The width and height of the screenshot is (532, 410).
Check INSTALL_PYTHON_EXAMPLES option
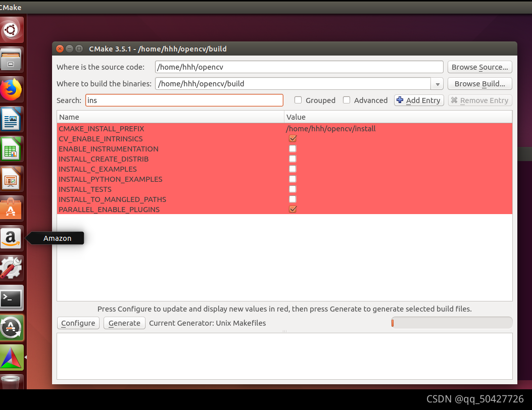(293, 179)
